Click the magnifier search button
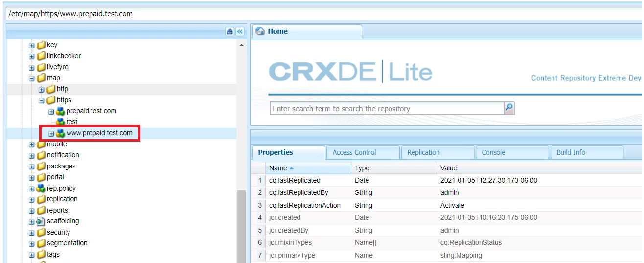Viewport: 644px width, 263px height. pyautogui.click(x=509, y=108)
